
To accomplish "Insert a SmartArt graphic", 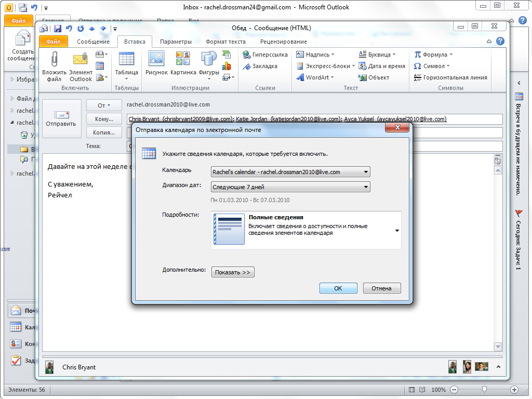I will point(227,55).
